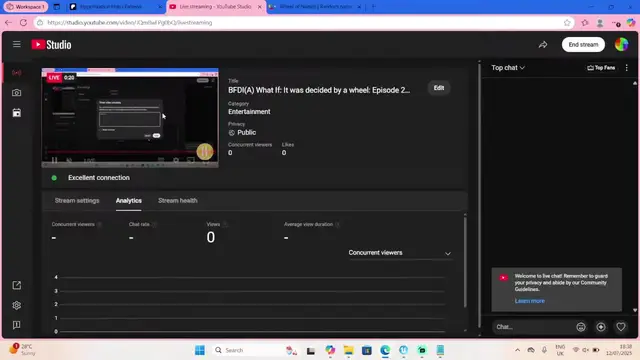Image resolution: width=640 pixels, height=360 pixels.
Task: Select the Analytics tab
Action: pyautogui.click(x=129, y=201)
